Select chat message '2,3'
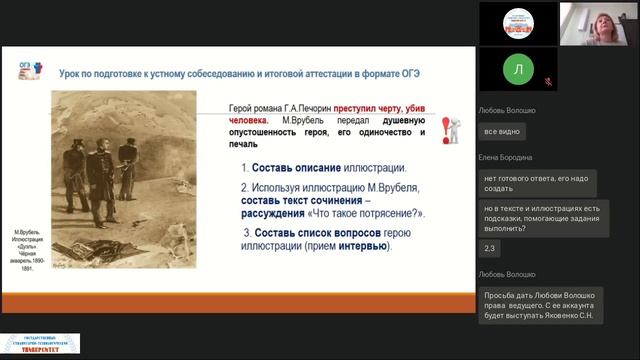Image resolution: width=640 pixels, height=360 pixels. coord(489,248)
